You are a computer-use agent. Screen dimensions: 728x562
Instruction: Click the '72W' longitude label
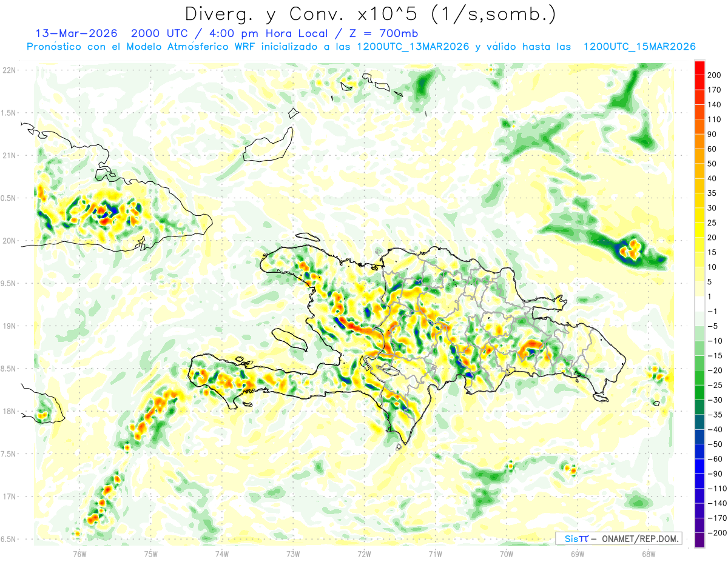pos(364,553)
